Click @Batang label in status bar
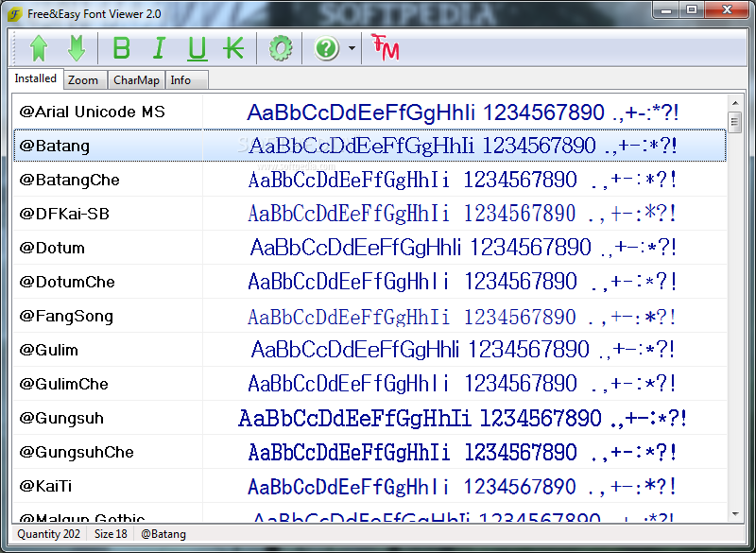 [x=163, y=534]
